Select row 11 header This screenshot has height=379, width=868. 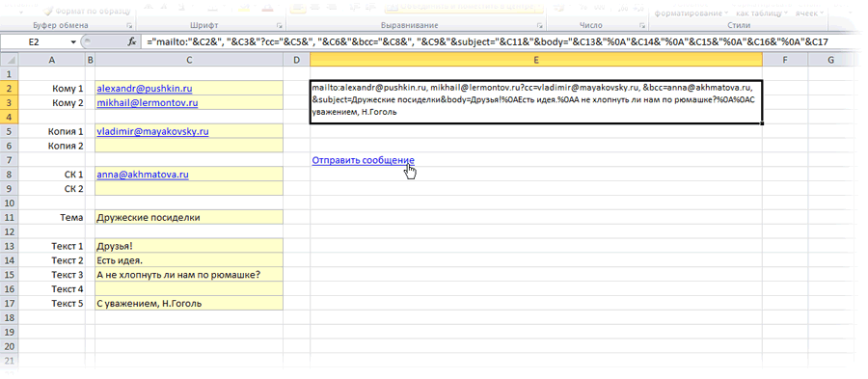coord(10,217)
